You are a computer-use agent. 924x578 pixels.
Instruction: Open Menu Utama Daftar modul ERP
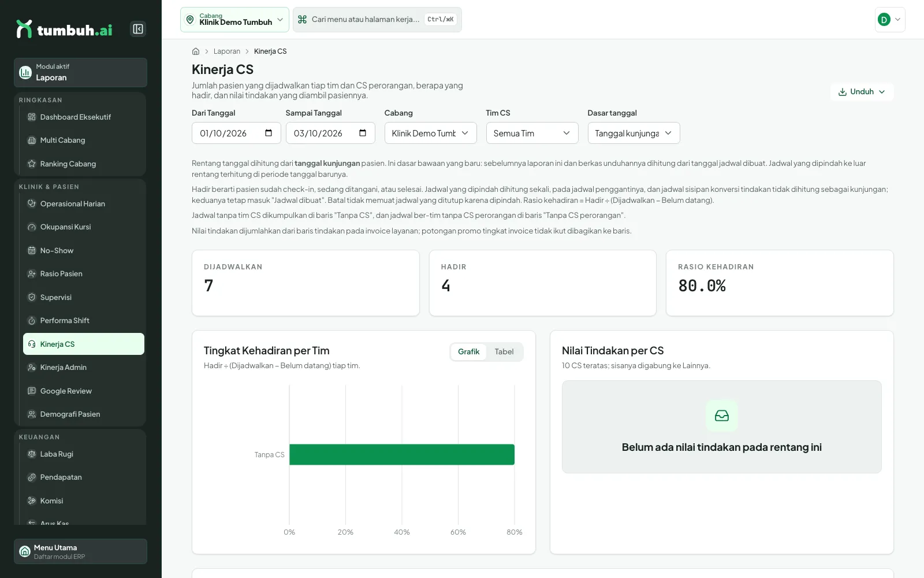pos(80,551)
